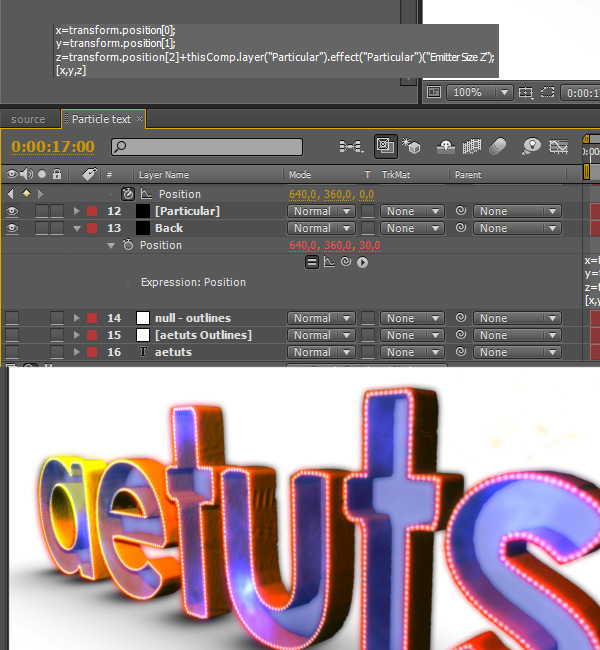
Task: Click the always preview this view icon
Action: [434, 92]
